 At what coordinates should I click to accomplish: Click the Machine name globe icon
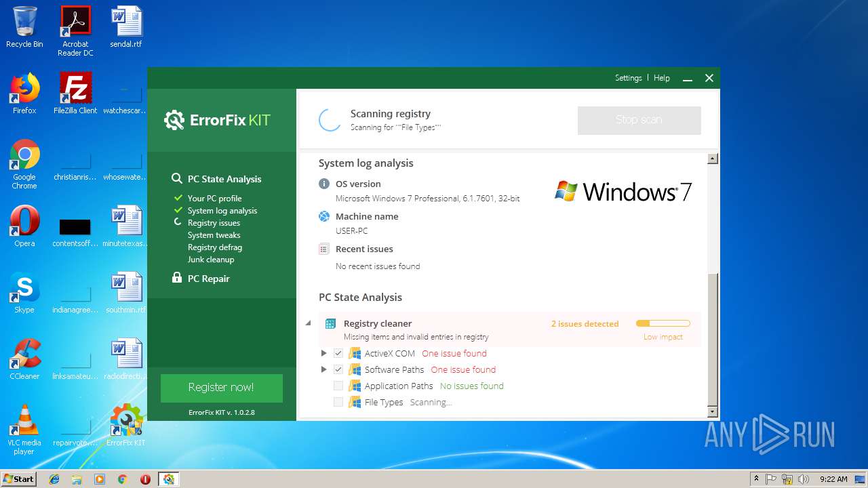(x=324, y=216)
